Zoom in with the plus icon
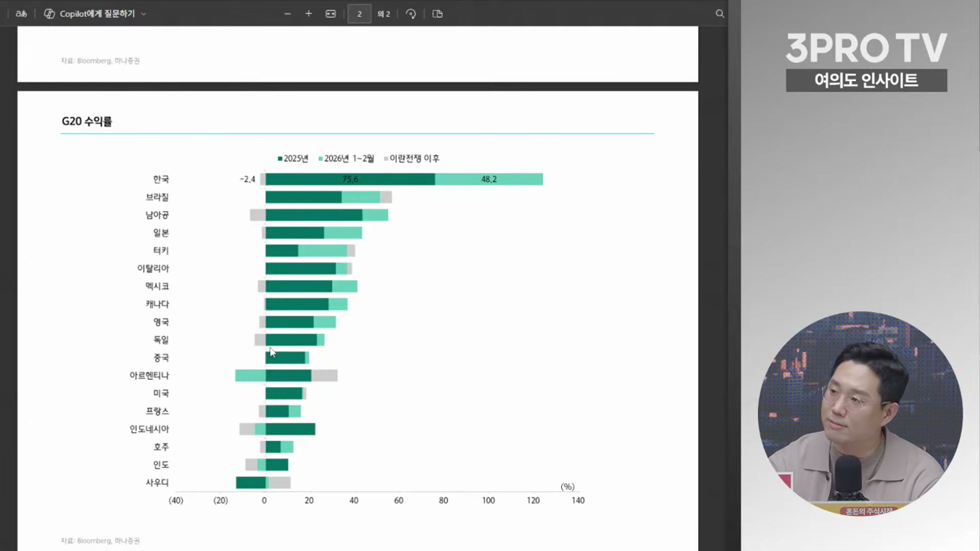 point(308,14)
